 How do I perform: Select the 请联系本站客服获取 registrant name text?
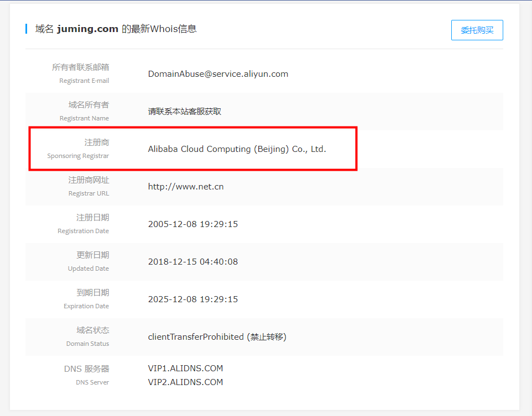(185, 112)
